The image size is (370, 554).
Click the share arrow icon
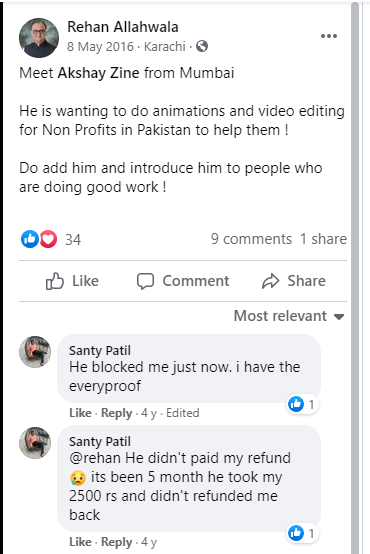tap(271, 281)
